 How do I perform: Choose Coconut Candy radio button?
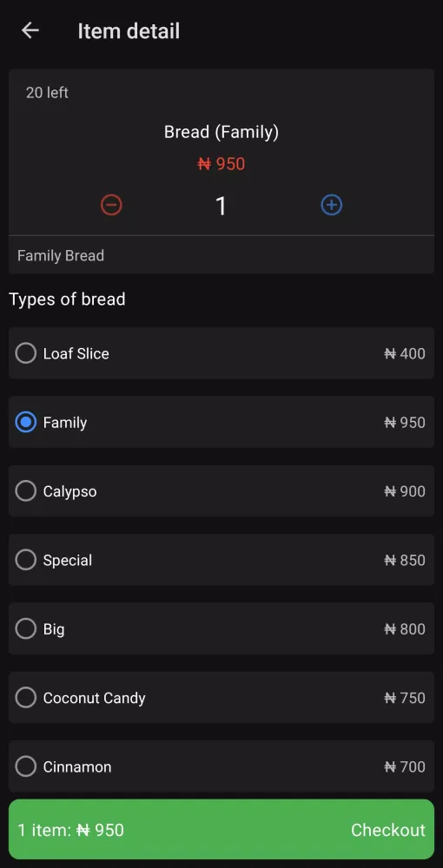25,698
